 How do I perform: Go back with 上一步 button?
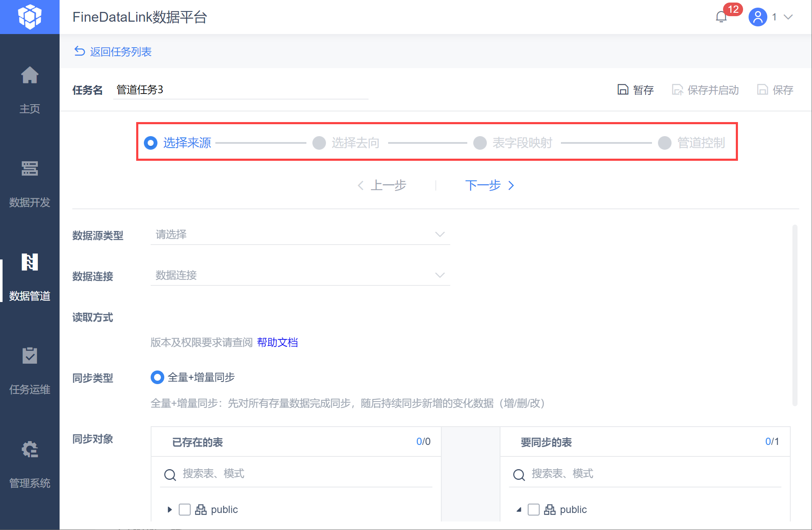382,185
